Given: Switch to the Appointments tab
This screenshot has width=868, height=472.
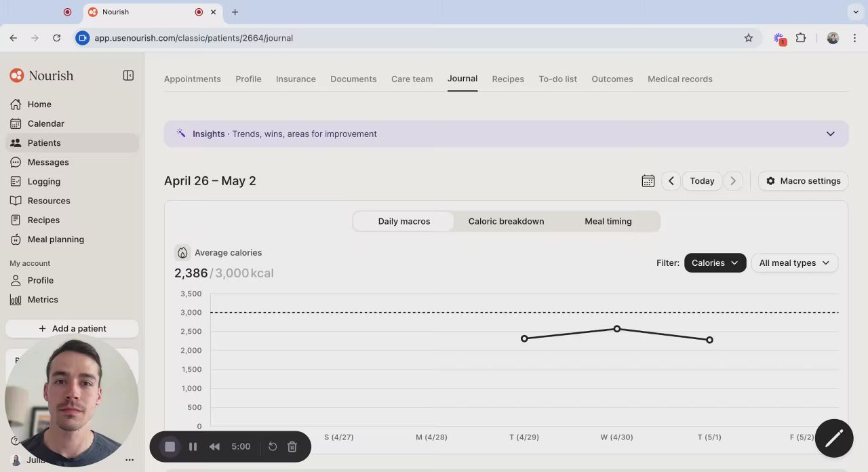Looking at the screenshot, I should tap(193, 79).
